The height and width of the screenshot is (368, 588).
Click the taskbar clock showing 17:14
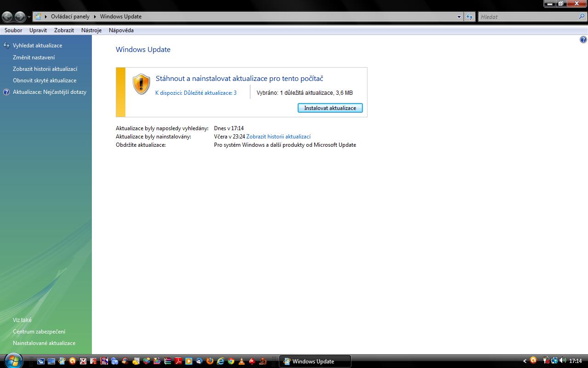(576, 361)
